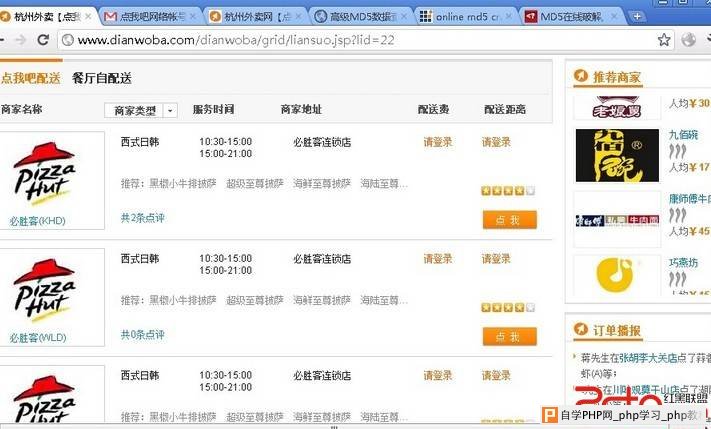Click the 张胡李大关店 link in order feed
711x429 pixels.
click(650, 358)
